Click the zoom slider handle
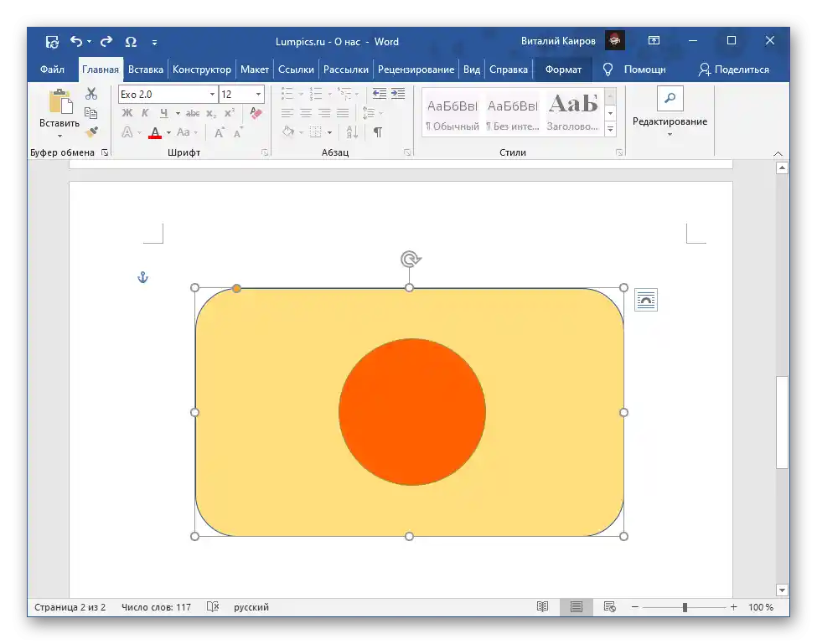Image resolution: width=817 pixels, height=644 pixels. 685,607
